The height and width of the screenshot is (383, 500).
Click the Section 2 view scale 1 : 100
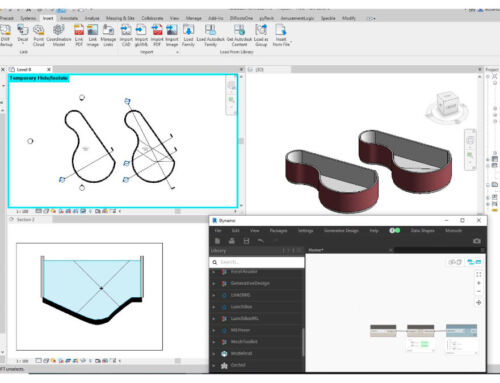[x=22, y=361]
